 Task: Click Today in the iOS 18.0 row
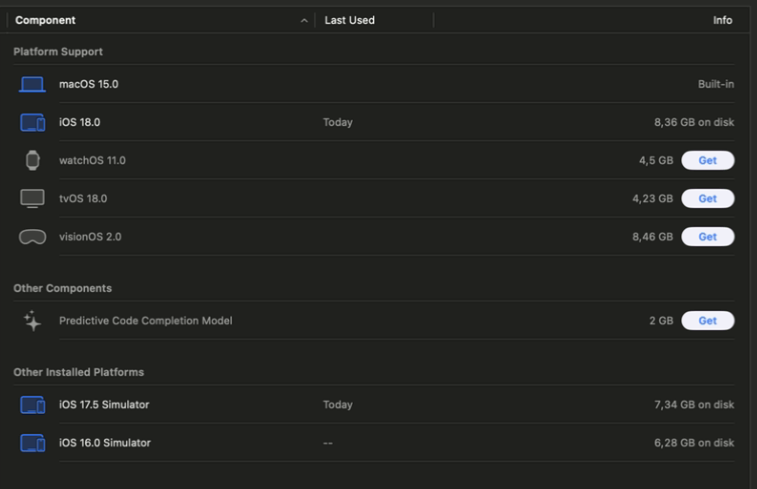338,122
